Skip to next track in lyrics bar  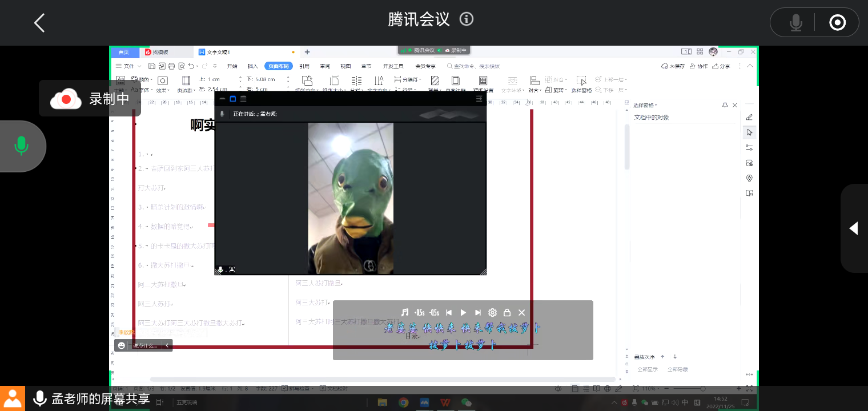pyautogui.click(x=478, y=313)
